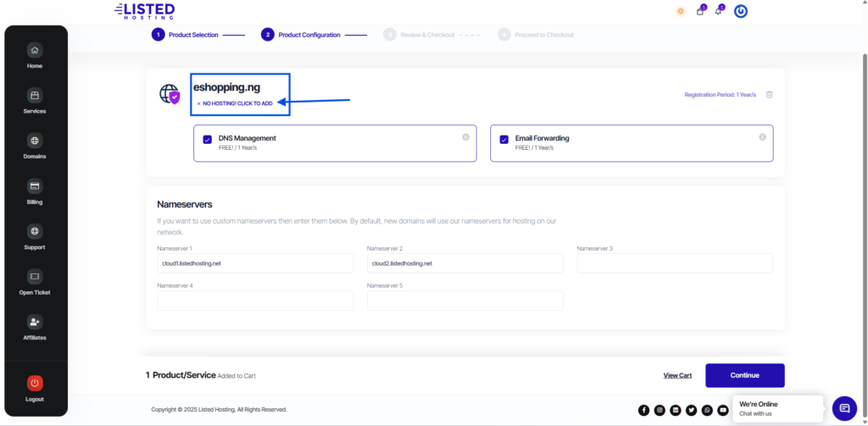
Task: Open the shopping cart icon in header
Action: 700,11
